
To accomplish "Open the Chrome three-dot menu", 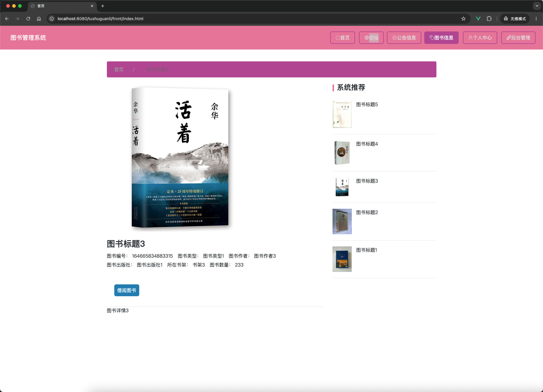I will [536, 19].
